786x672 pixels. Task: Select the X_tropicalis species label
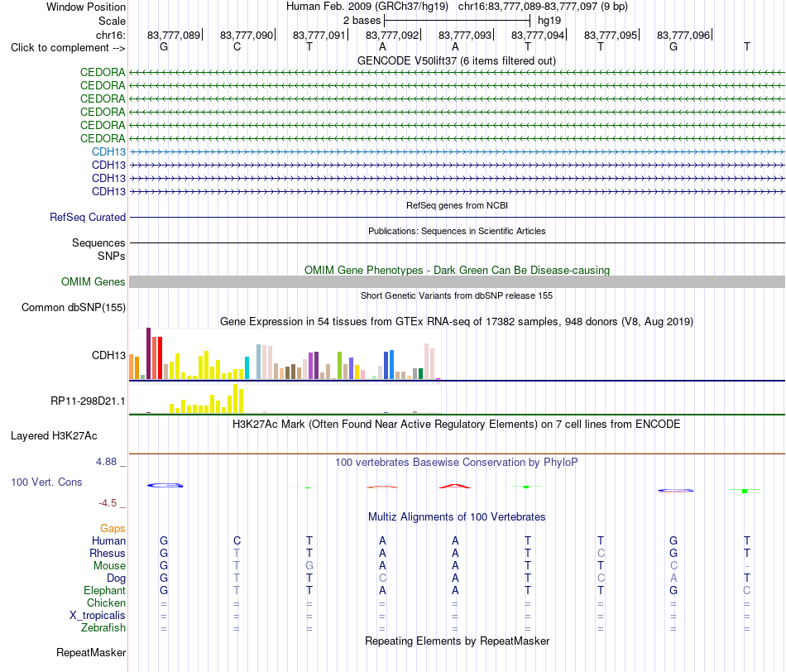[98, 616]
